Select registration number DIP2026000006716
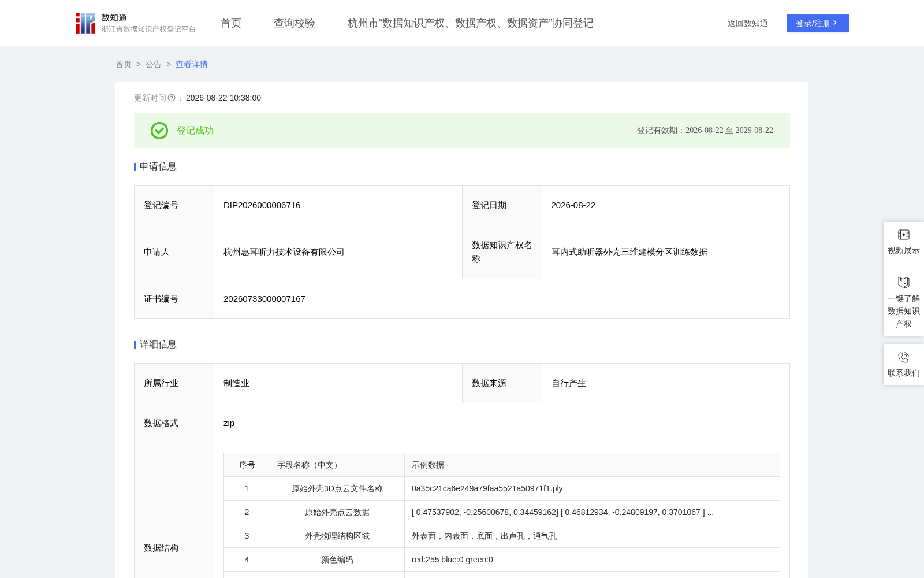Screen dimensions: 924x578 262,205
